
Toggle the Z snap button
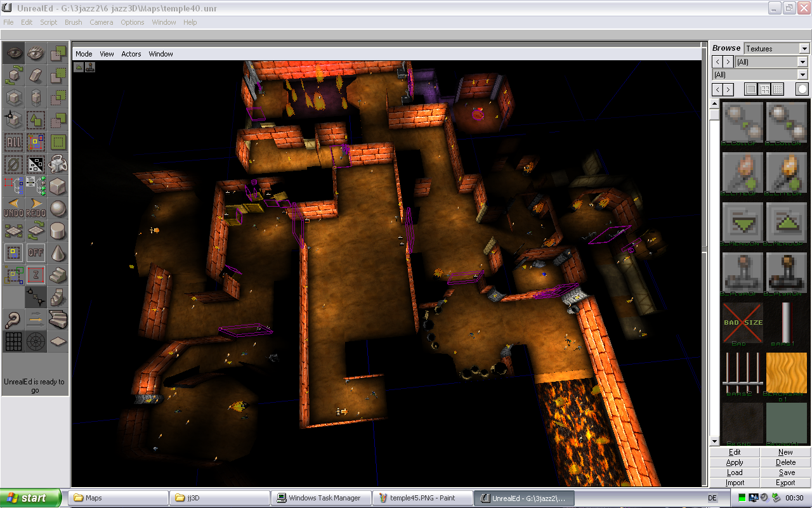click(36, 275)
